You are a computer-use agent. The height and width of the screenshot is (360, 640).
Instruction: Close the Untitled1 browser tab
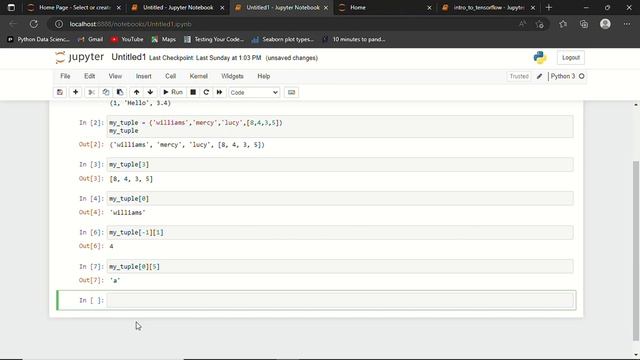coord(326,8)
